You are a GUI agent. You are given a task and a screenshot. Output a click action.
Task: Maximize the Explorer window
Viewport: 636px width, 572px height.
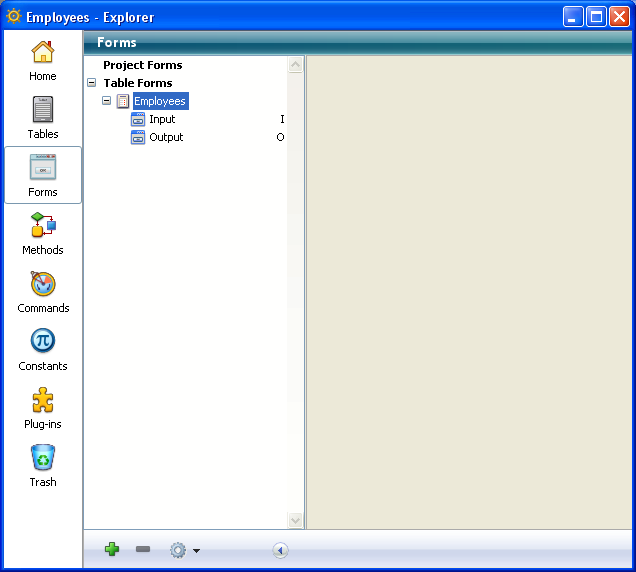(x=596, y=17)
